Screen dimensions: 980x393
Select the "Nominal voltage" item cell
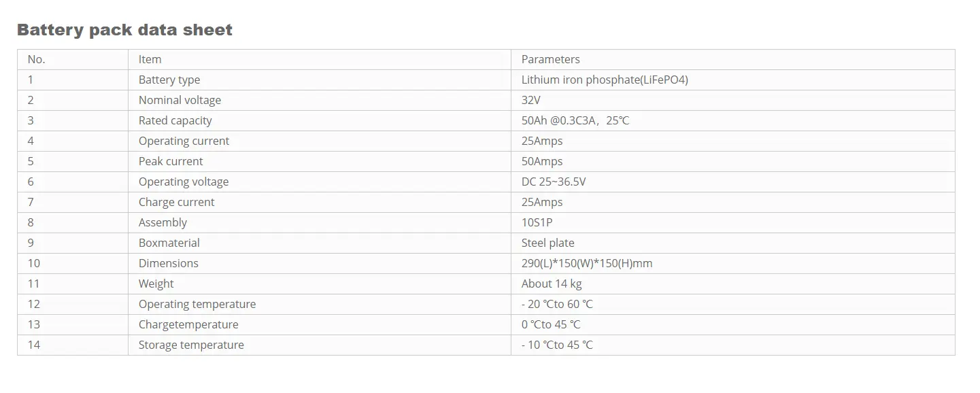pyautogui.click(x=180, y=101)
